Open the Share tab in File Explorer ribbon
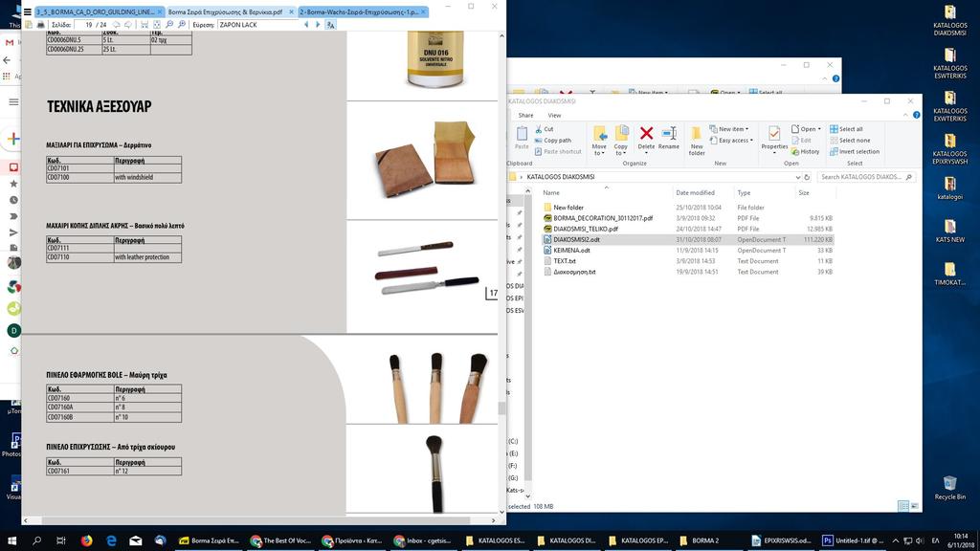 [x=525, y=116]
